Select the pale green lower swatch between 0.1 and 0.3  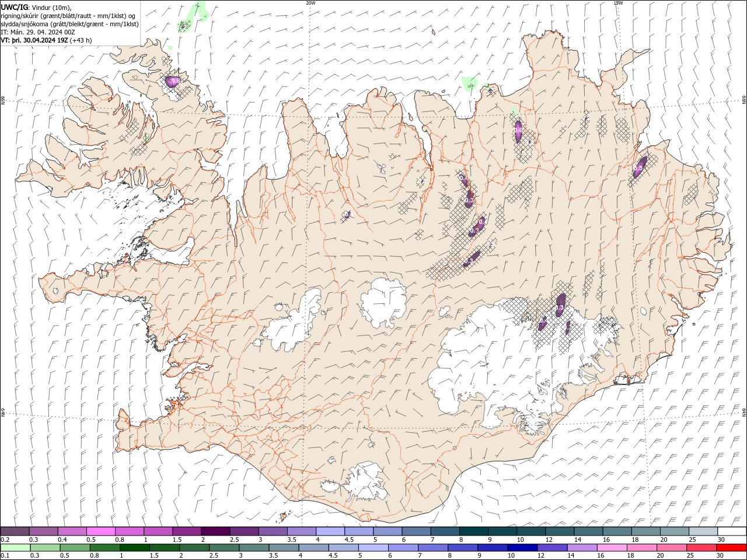15,548
